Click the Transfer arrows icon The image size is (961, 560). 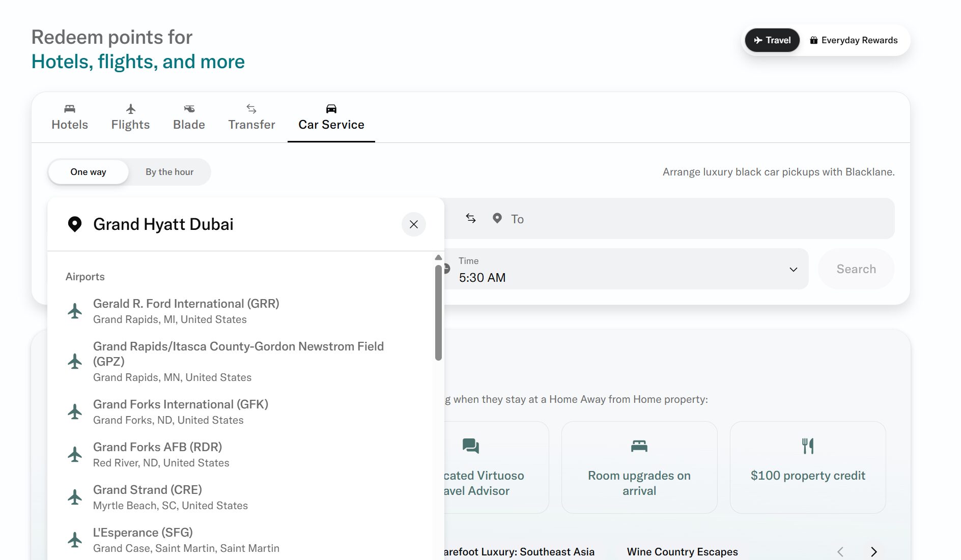click(x=251, y=108)
